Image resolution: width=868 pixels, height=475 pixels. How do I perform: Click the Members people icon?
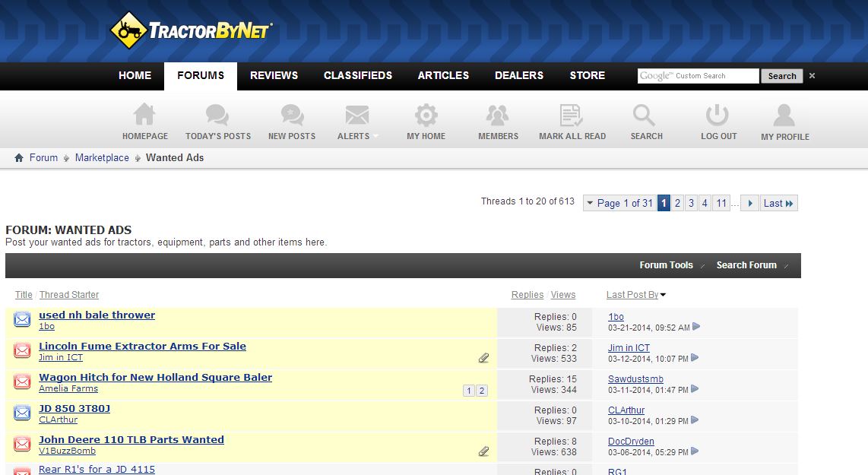click(x=498, y=116)
